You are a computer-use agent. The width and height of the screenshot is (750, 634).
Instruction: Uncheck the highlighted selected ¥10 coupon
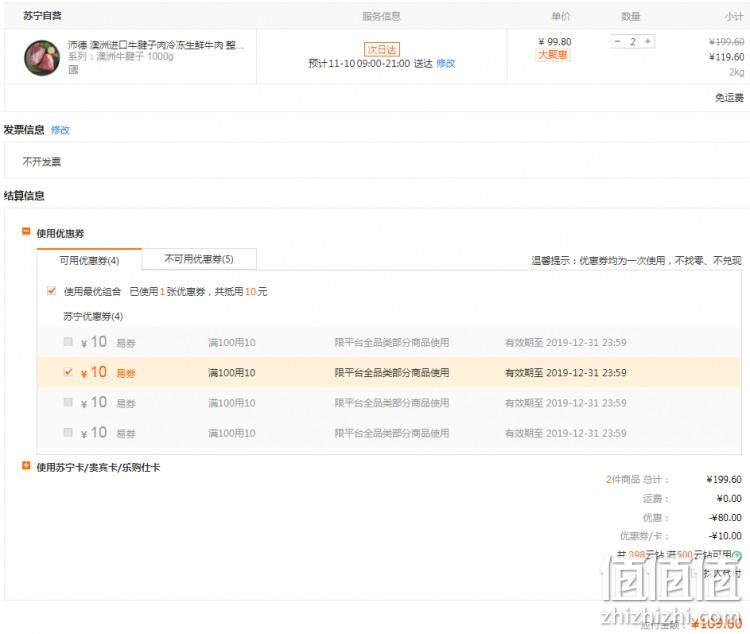point(68,372)
